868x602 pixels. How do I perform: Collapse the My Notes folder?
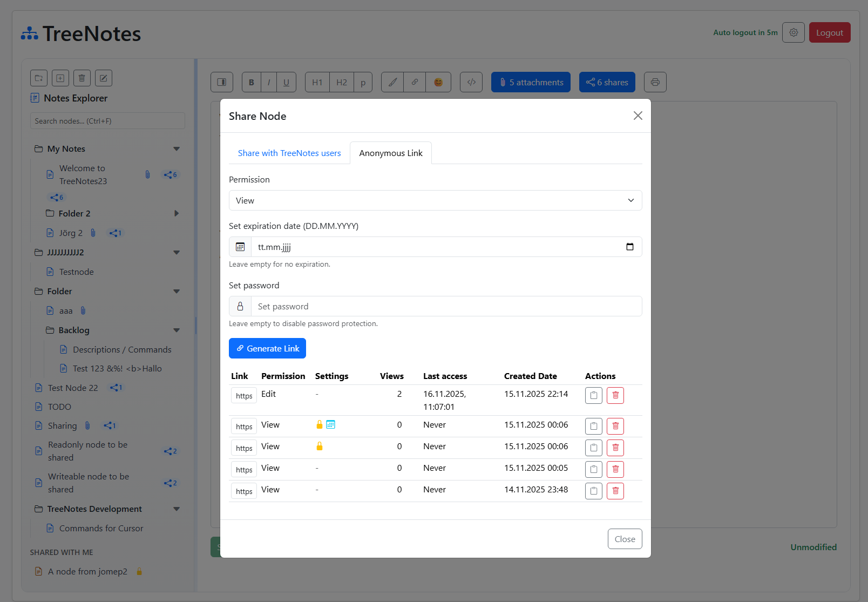point(177,148)
